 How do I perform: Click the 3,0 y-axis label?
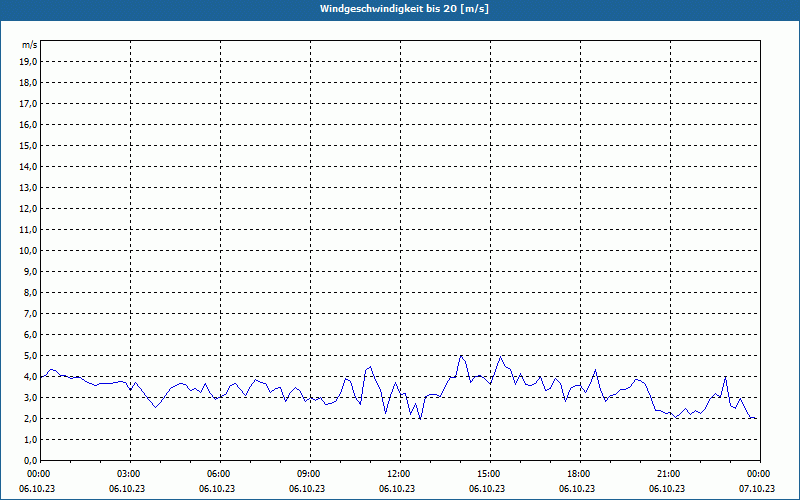(30, 397)
